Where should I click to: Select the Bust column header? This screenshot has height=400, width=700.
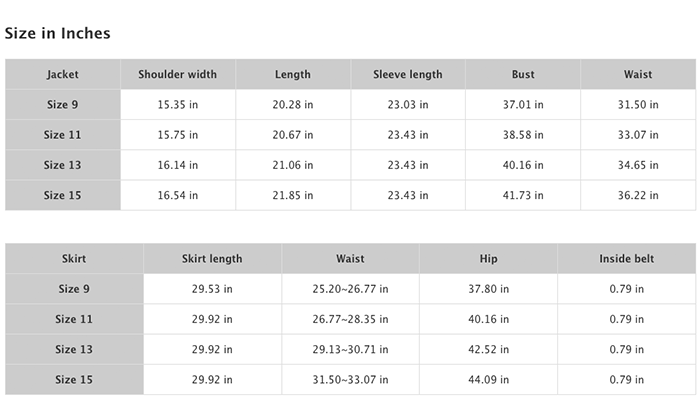click(523, 74)
